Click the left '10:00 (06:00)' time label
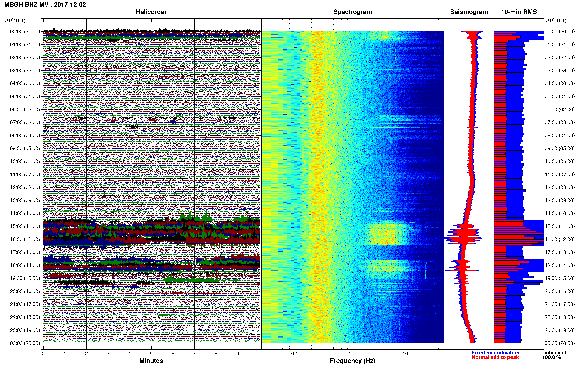Image resolution: width=588 pixels, height=368 pixels. point(25,161)
